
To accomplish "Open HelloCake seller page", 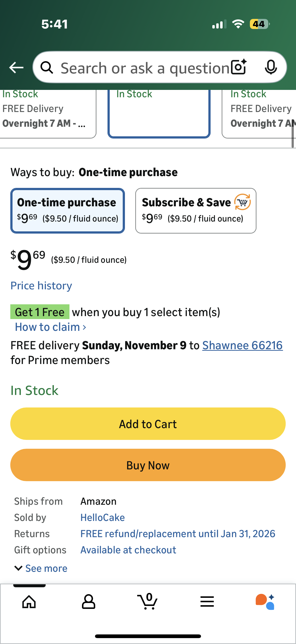I will click(102, 518).
